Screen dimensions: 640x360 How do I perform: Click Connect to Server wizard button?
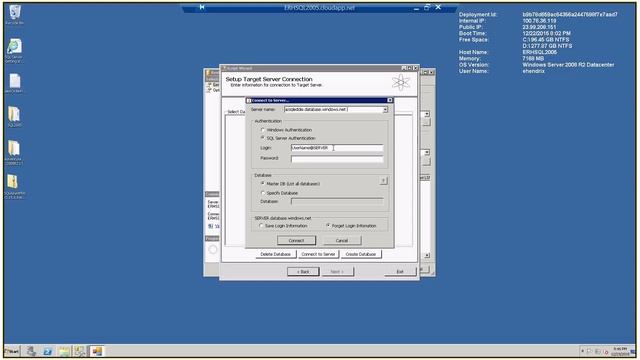point(318,254)
